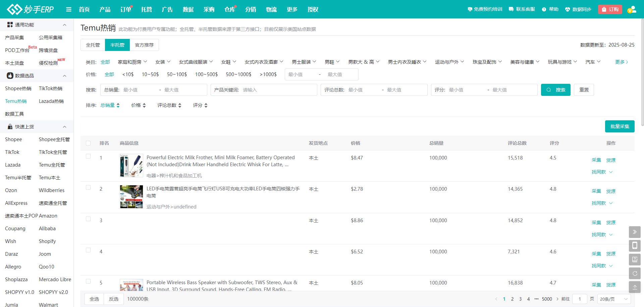The height and width of the screenshot is (307, 644).
Task: Go to previous page arrow
Action: (x=496, y=299)
